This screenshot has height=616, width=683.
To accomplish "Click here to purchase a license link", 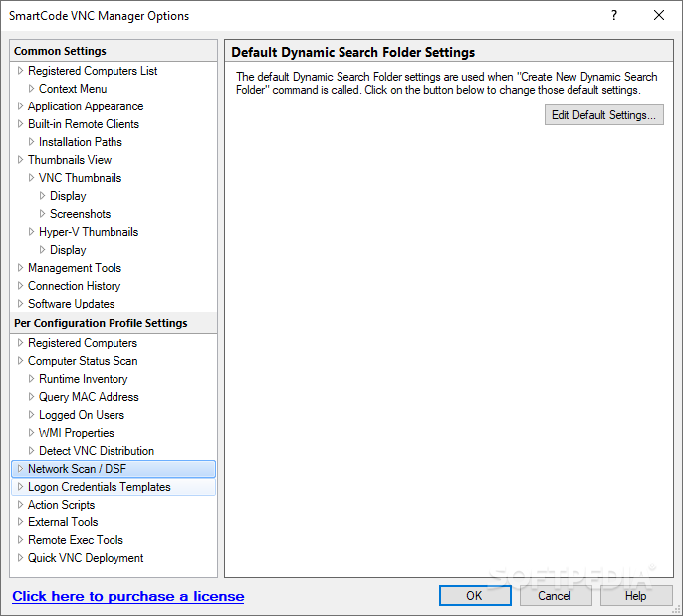I will 128,596.
